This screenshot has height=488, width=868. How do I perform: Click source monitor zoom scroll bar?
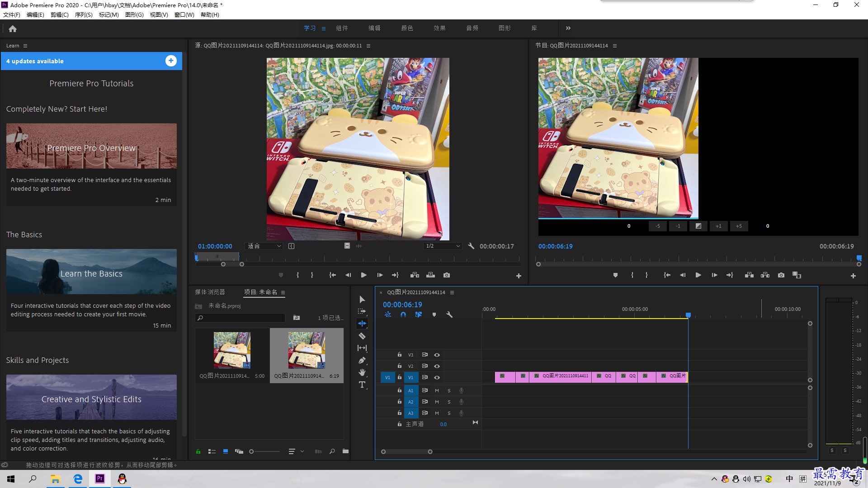tap(232, 264)
